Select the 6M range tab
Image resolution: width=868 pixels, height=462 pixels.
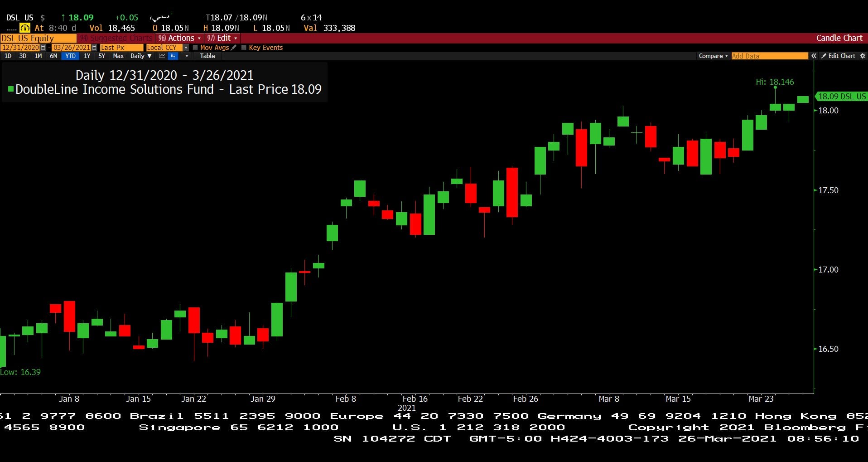53,56
